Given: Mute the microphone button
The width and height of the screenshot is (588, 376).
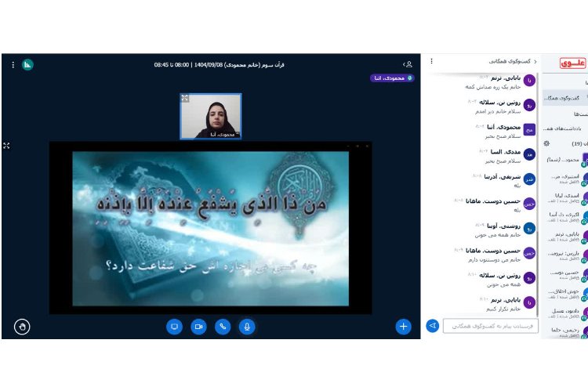Looking at the screenshot, I should click(x=247, y=327).
